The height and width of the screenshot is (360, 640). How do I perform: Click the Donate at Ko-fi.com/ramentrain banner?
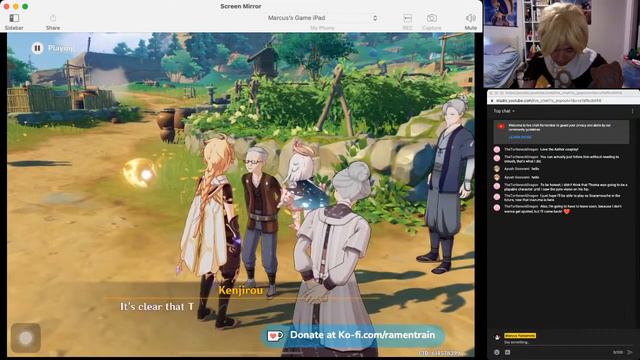pyautogui.click(x=352, y=335)
